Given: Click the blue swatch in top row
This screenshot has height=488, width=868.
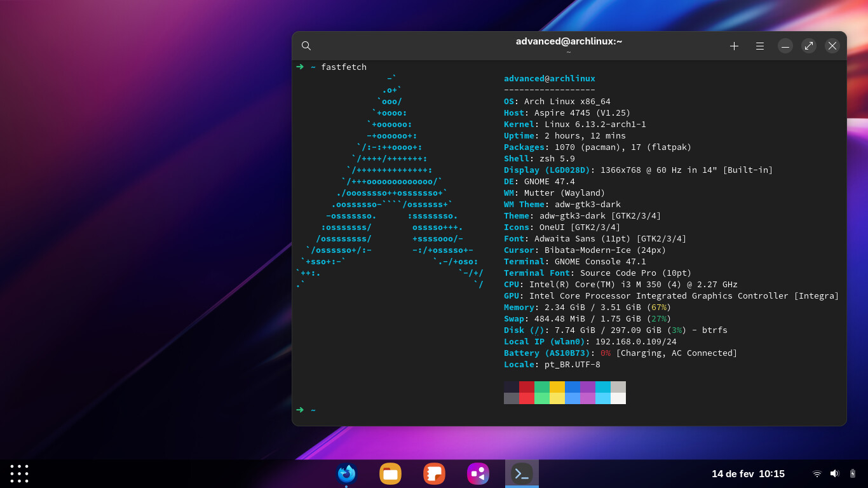Looking at the screenshot, I should tap(573, 387).
